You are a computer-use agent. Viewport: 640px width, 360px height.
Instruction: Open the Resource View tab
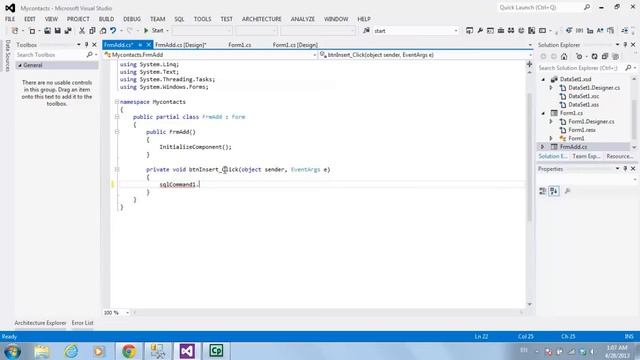coord(619,156)
